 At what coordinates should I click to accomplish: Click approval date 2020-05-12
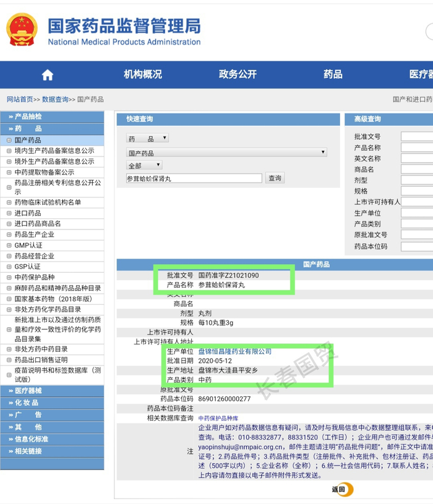215,361
